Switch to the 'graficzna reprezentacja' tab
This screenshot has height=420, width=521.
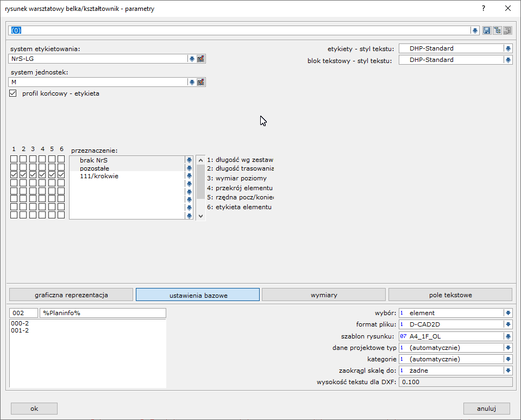tap(71, 294)
